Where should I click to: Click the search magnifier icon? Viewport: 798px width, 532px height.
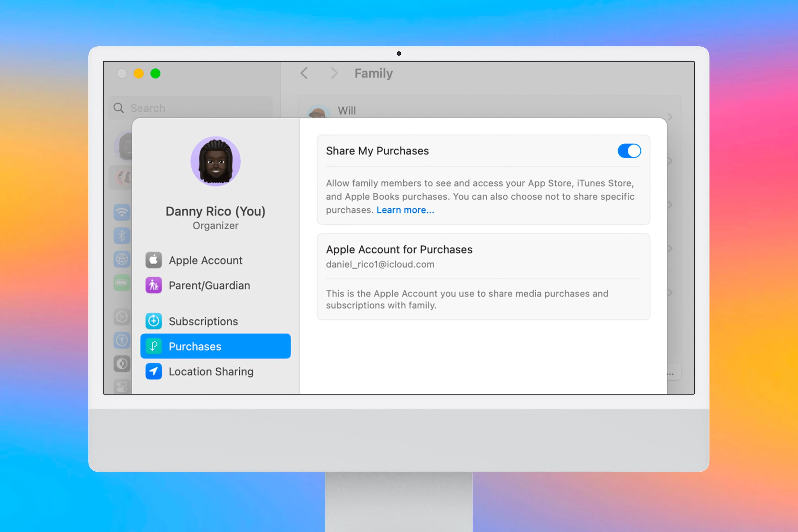pos(118,108)
